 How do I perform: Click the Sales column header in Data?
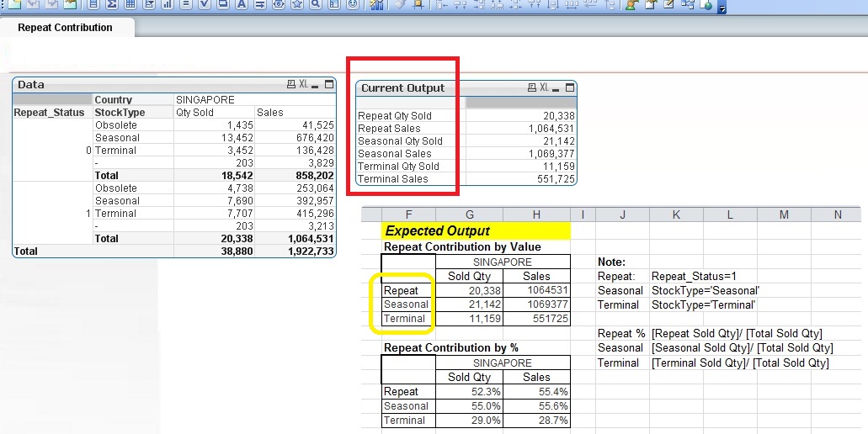pos(270,112)
